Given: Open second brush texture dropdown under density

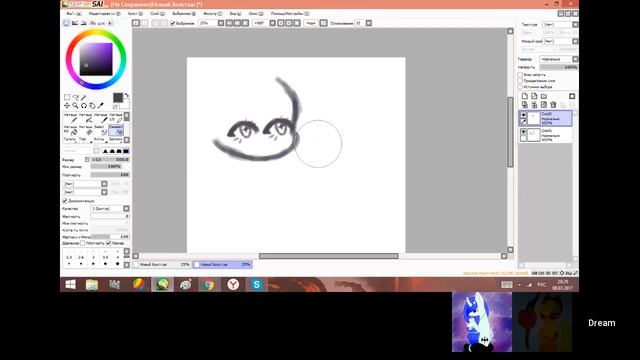Looking at the screenshot, I should (x=85, y=192).
